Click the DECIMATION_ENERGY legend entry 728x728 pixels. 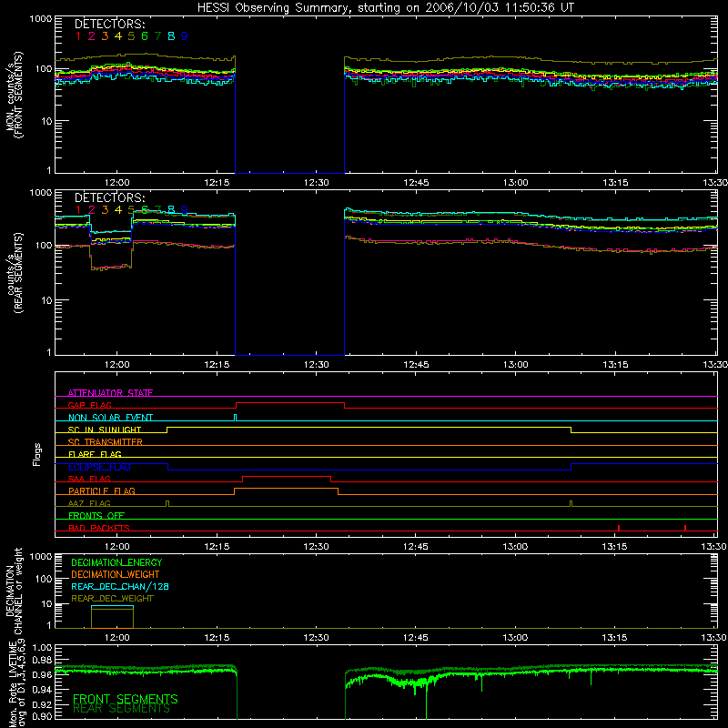(x=116, y=562)
